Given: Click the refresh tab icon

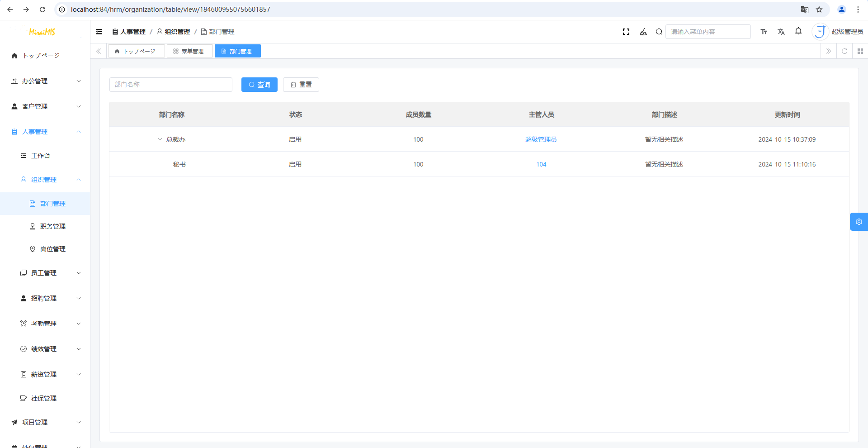Looking at the screenshot, I should coord(844,51).
